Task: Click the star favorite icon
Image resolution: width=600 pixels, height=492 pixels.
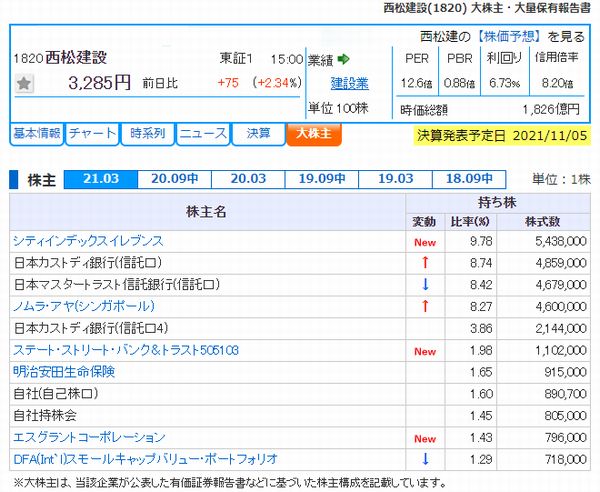Action: pos(24,83)
